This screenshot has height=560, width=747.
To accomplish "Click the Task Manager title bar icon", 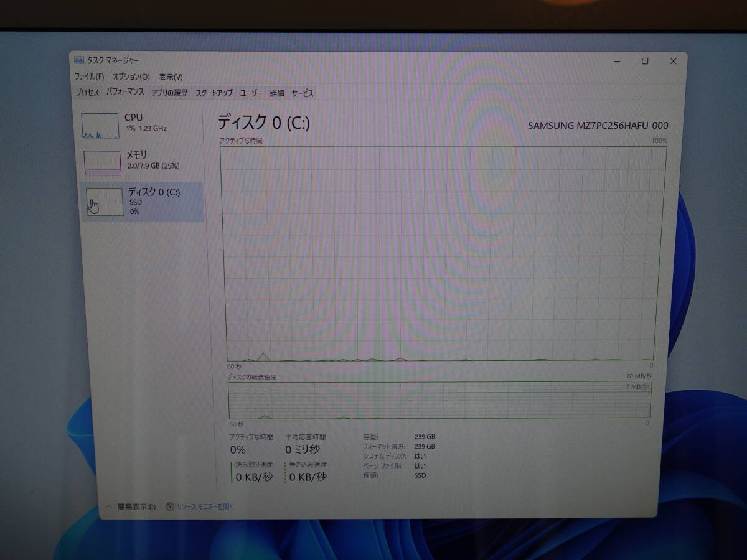I will pyautogui.click(x=78, y=60).
